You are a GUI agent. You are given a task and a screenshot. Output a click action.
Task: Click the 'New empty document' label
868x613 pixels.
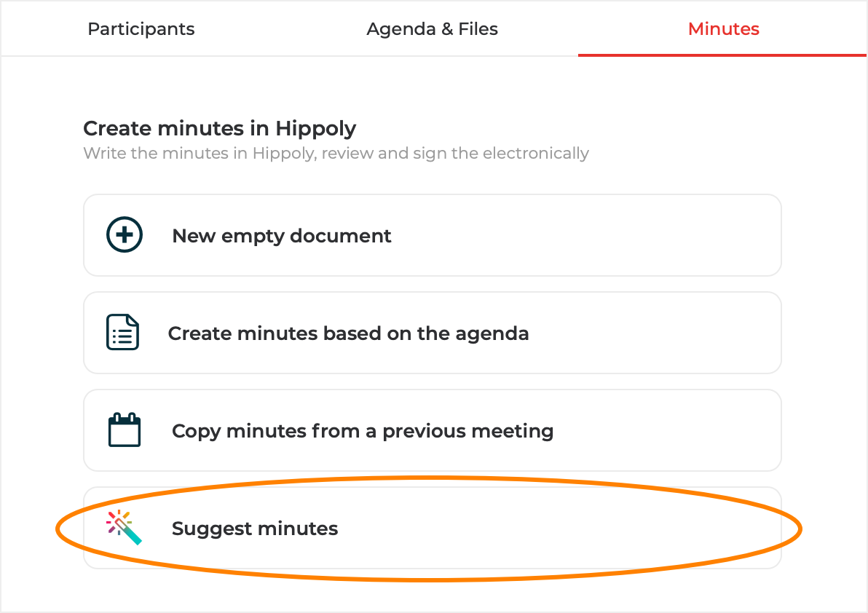click(282, 236)
